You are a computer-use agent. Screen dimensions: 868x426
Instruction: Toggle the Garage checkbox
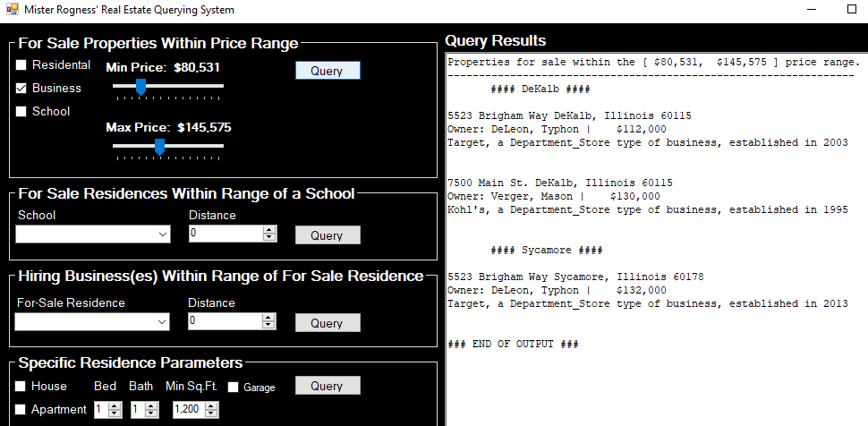tap(234, 388)
